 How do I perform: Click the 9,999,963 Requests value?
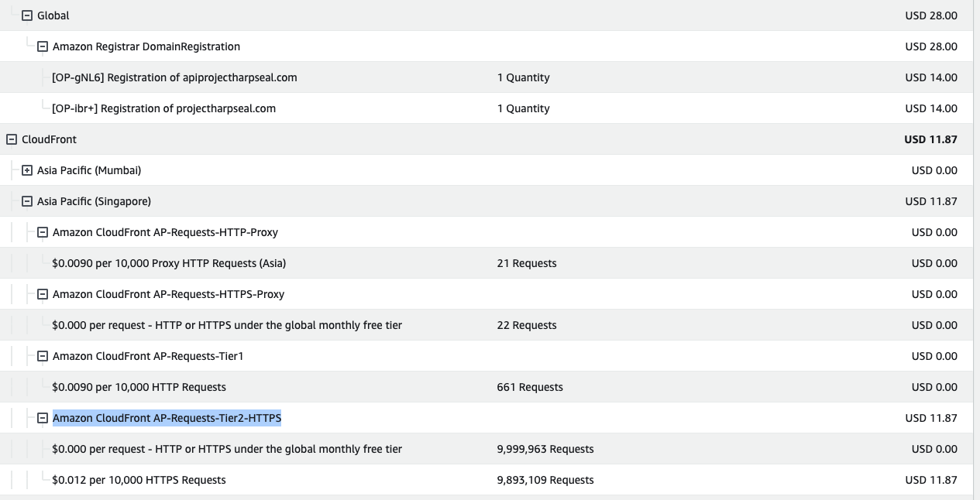(x=545, y=449)
